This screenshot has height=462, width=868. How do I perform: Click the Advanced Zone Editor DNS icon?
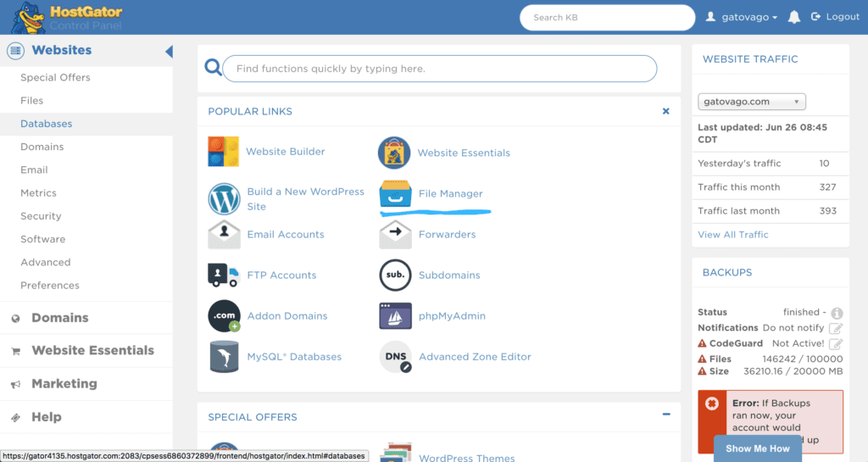pyautogui.click(x=395, y=357)
